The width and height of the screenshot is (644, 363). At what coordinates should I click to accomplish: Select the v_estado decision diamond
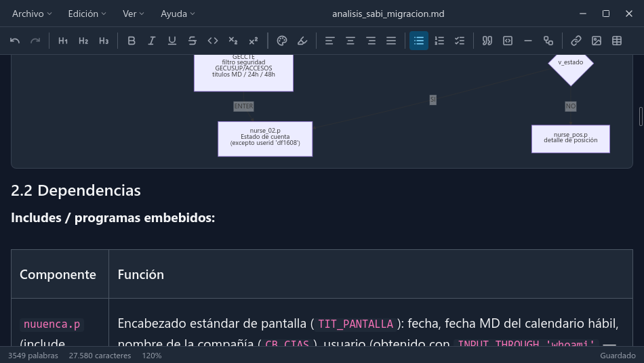571,68
